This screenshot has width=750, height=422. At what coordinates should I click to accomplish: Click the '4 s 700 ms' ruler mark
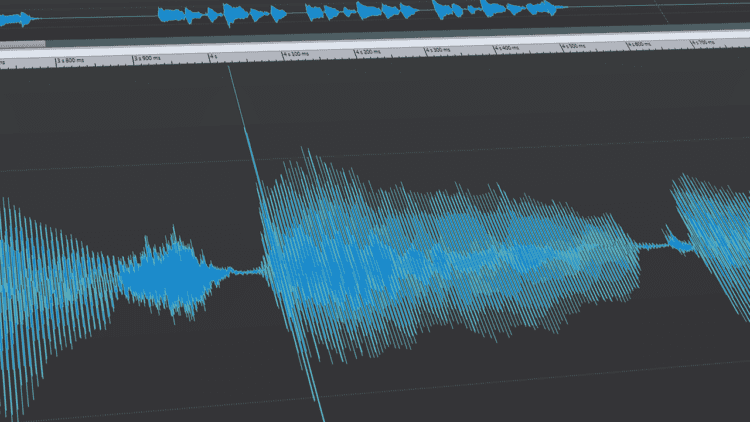(x=703, y=42)
